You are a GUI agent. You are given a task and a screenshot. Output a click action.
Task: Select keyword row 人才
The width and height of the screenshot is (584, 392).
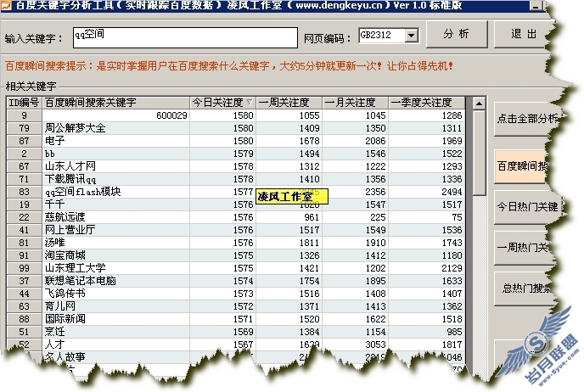pyautogui.click(x=235, y=344)
